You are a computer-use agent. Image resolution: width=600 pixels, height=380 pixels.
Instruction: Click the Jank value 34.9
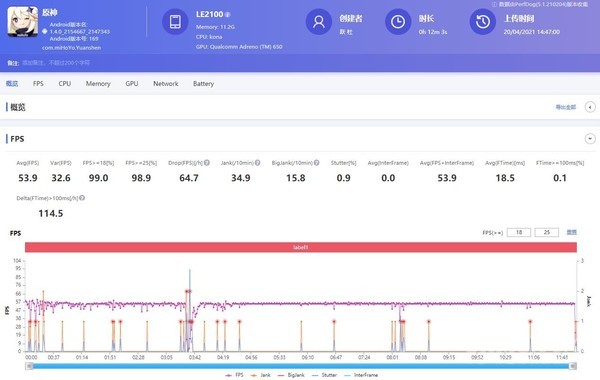pos(241,178)
